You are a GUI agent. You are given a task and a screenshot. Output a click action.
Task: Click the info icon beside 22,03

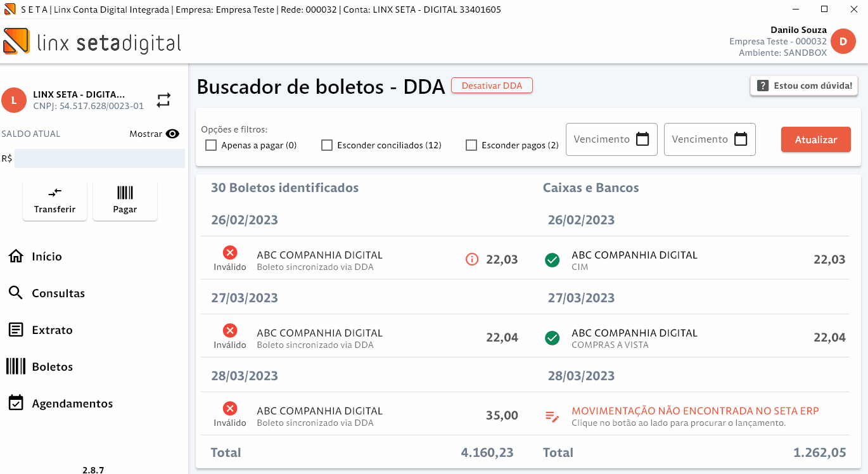[471, 259]
